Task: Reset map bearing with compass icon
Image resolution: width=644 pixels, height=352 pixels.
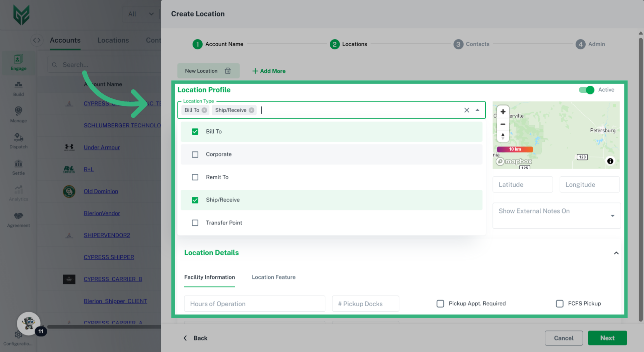Action: [x=502, y=136]
